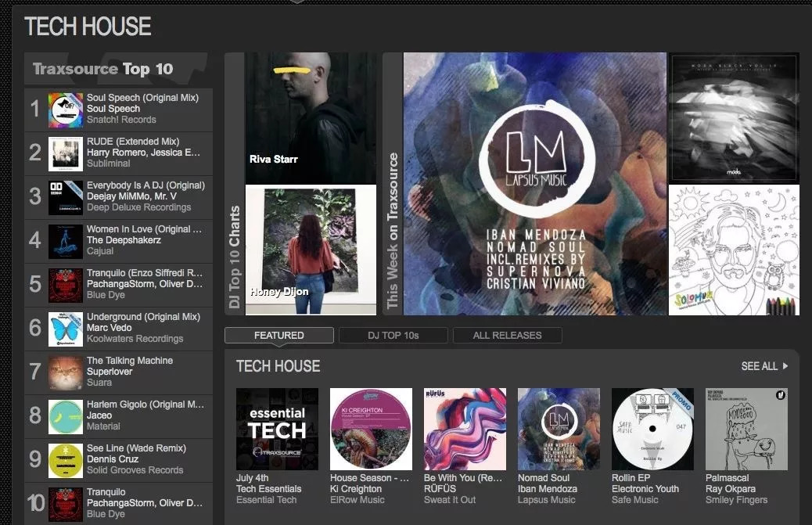Click artist Harry Romero, Jessica E…

tap(143, 153)
